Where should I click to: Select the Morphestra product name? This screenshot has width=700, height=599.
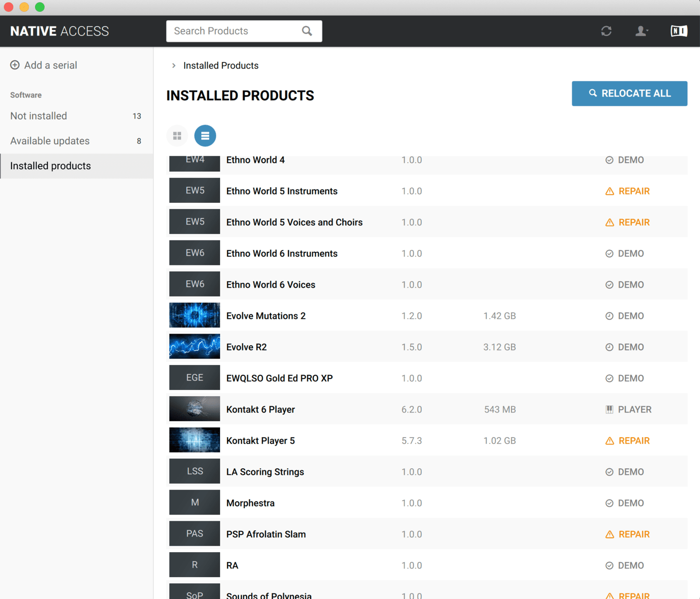[x=250, y=503]
